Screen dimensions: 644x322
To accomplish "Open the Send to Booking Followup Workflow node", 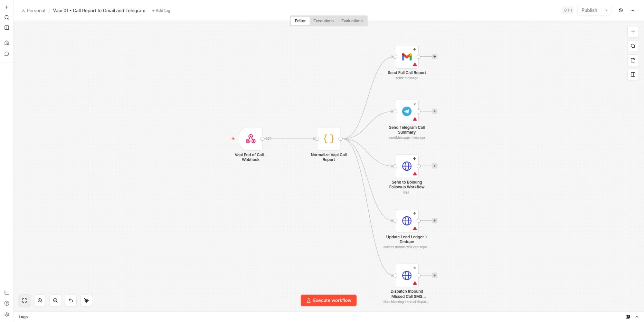I will tap(407, 166).
